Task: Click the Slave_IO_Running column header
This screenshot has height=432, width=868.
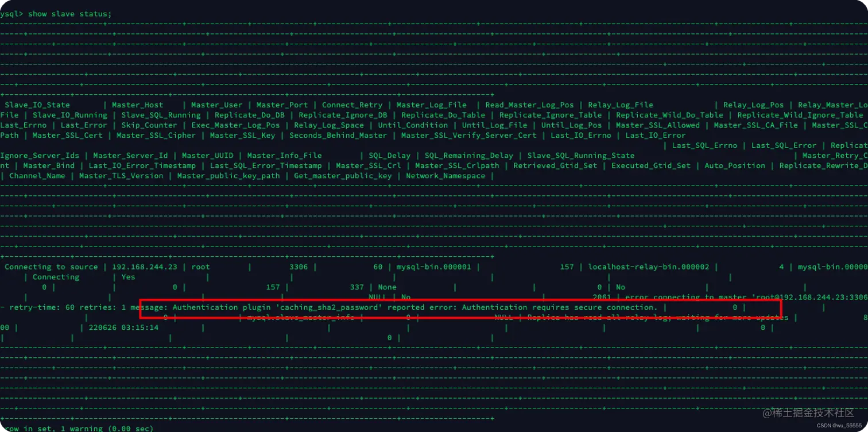Action: coord(70,115)
